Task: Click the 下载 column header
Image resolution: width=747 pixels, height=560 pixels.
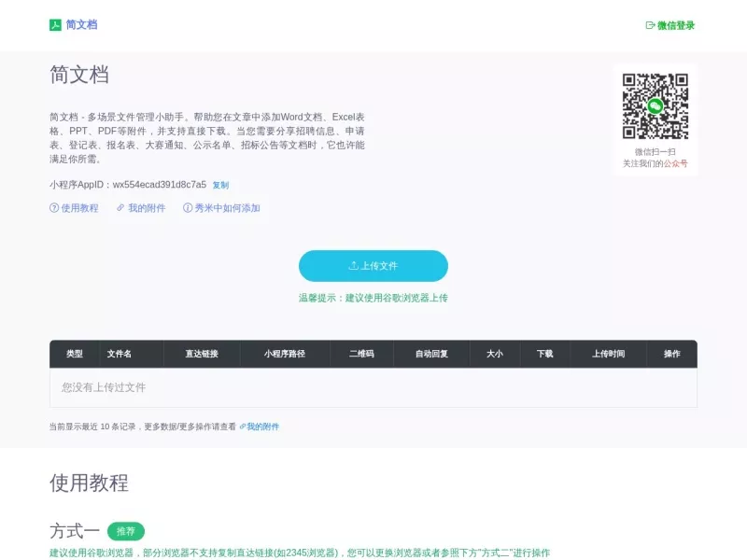Action: (x=544, y=354)
